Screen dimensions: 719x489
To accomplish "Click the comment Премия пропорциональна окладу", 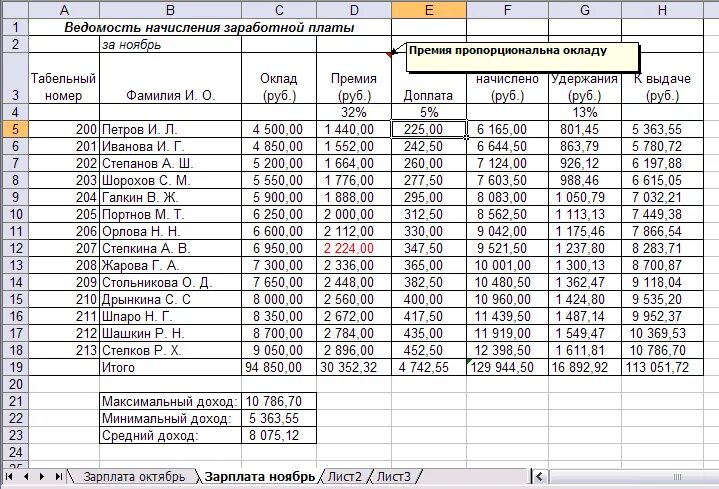I will tap(522, 57).
